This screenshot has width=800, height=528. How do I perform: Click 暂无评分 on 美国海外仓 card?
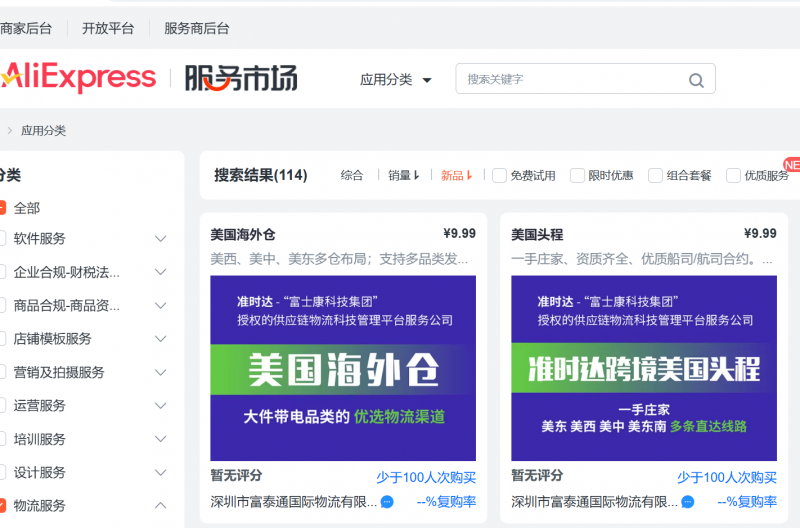236,475
